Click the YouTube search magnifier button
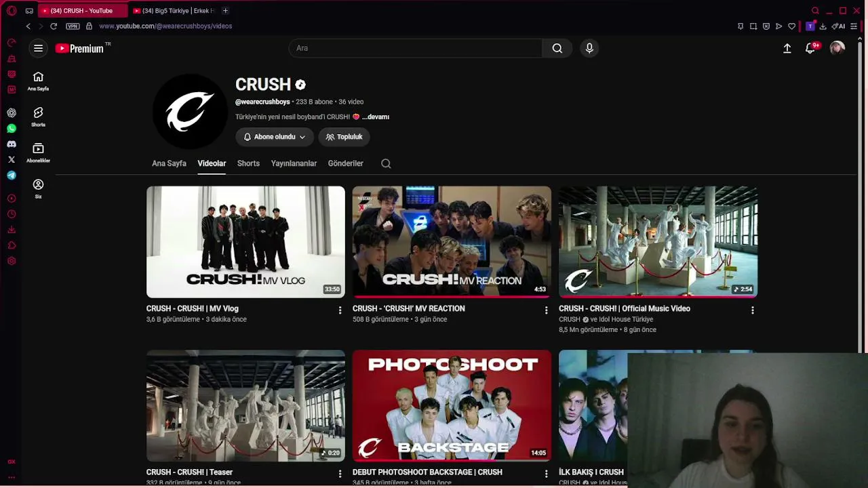The image size is (868, 488). 557,48
